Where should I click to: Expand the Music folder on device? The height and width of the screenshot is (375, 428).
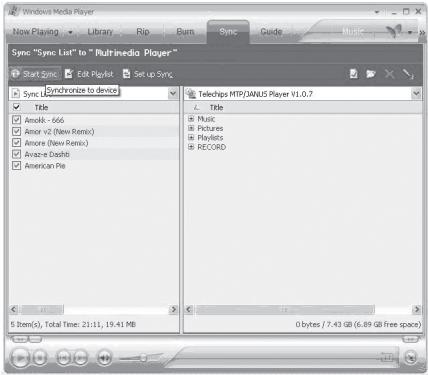point(191,118)
